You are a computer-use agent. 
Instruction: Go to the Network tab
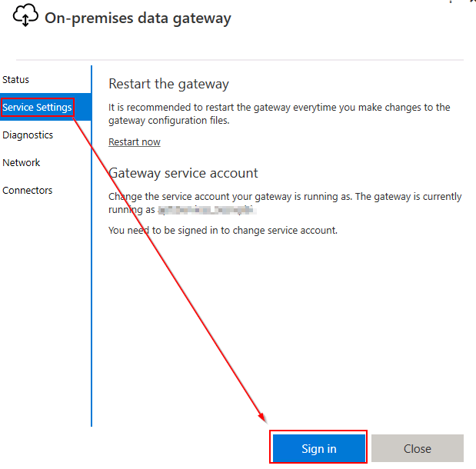(22, 163)
